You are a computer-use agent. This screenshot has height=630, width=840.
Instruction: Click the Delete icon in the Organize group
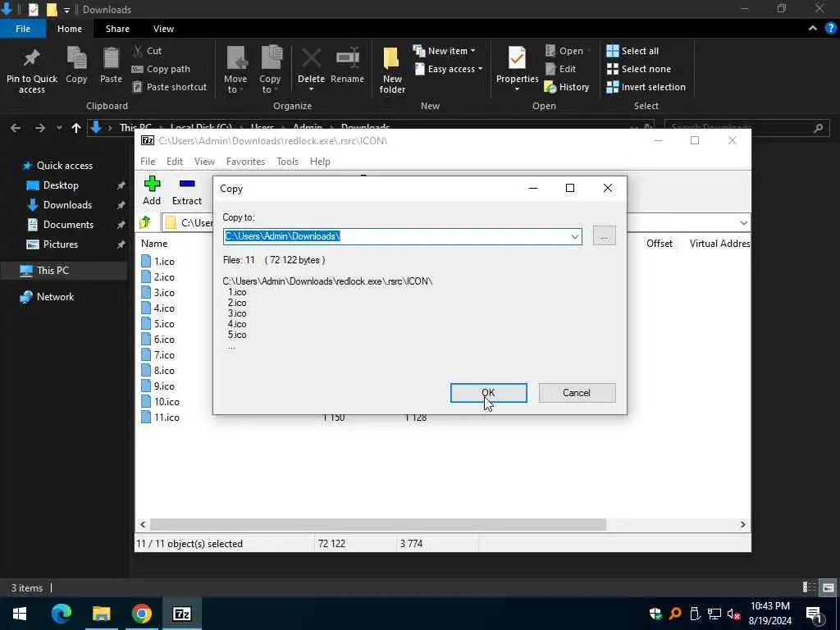tap(311, 58)
